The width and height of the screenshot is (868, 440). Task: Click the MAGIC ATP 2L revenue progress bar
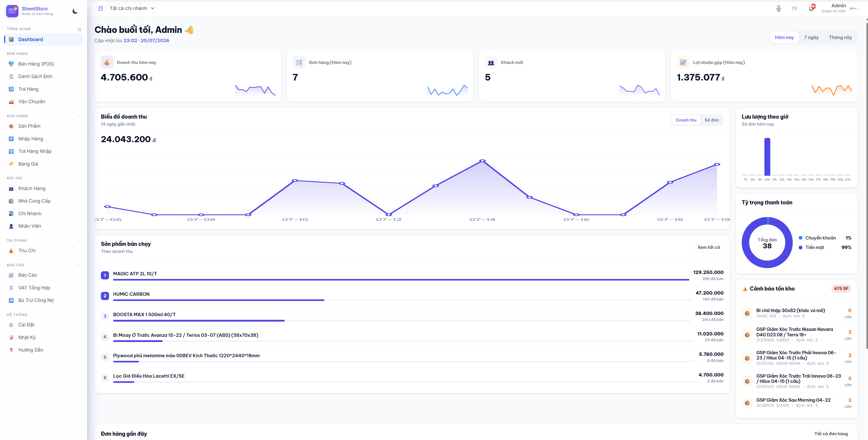coord(401,279)
